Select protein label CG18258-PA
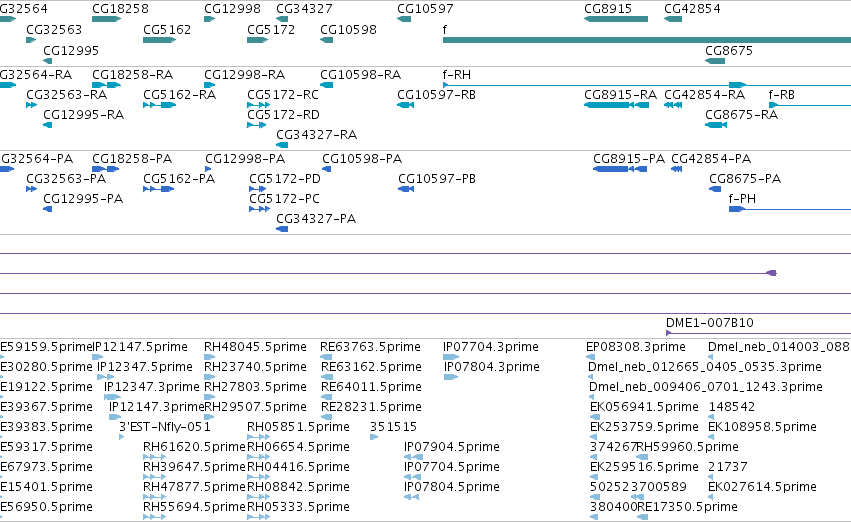 pyautogui.click(x=132, y=159)
